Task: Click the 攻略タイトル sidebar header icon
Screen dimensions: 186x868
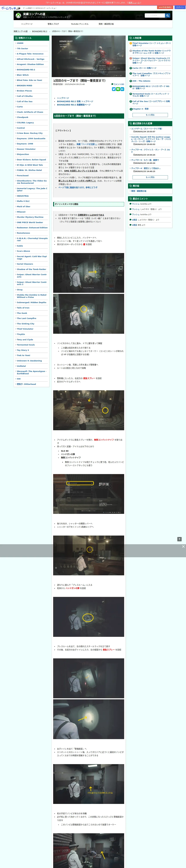Action: (x=16, y=38)
